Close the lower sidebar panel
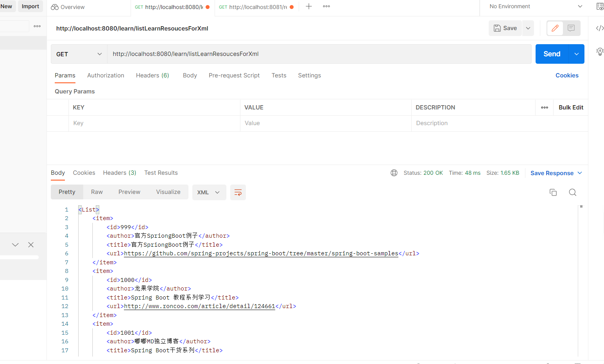 31,245
